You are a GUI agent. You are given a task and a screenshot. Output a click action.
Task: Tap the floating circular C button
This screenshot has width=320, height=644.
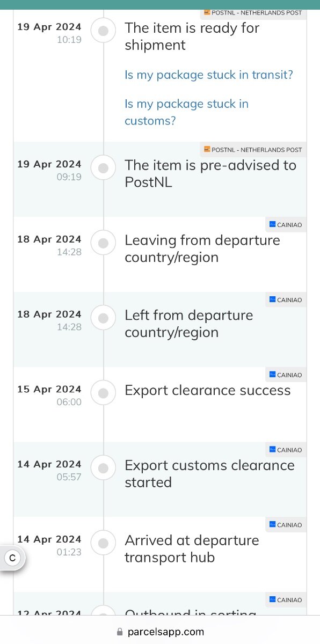(12, 558)
